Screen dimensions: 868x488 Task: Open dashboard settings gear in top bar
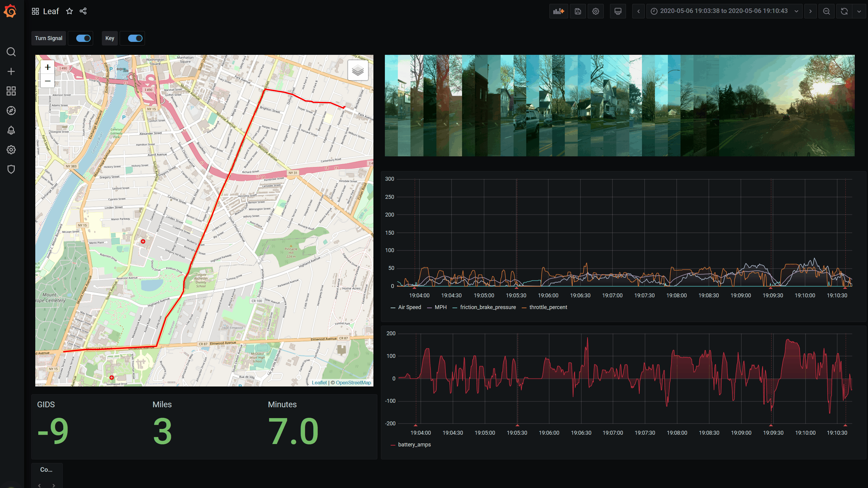pyautogui.click(x=596, y=11)
